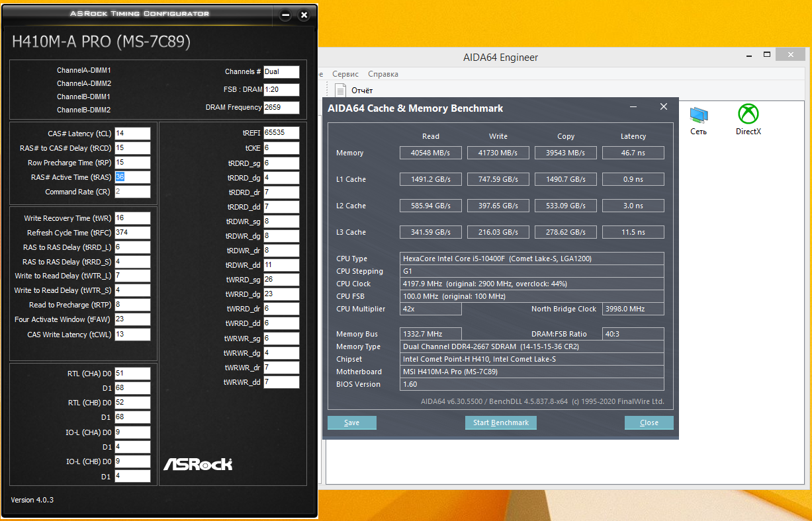Open the Сервис menu in AIDA64

345,74
